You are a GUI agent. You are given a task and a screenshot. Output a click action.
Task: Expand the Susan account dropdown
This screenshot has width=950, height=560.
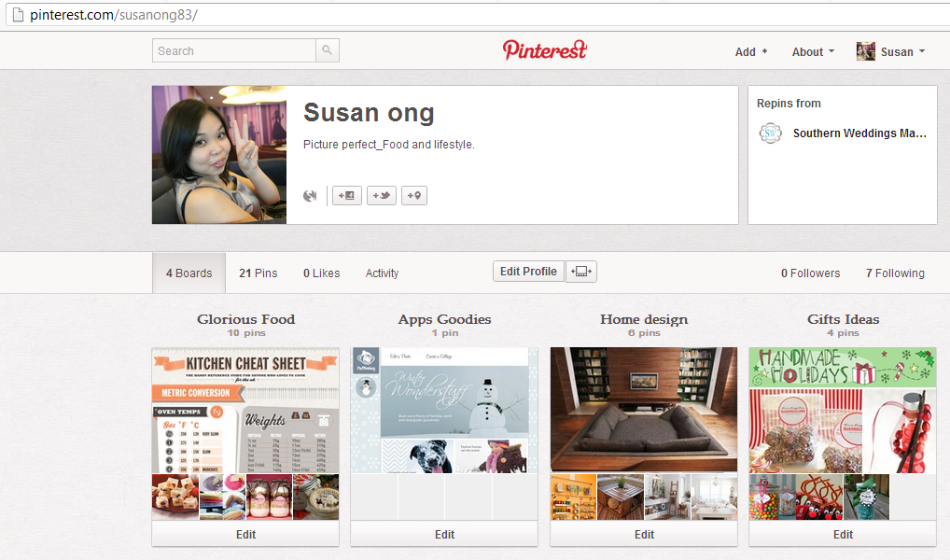tap(902, 52)
